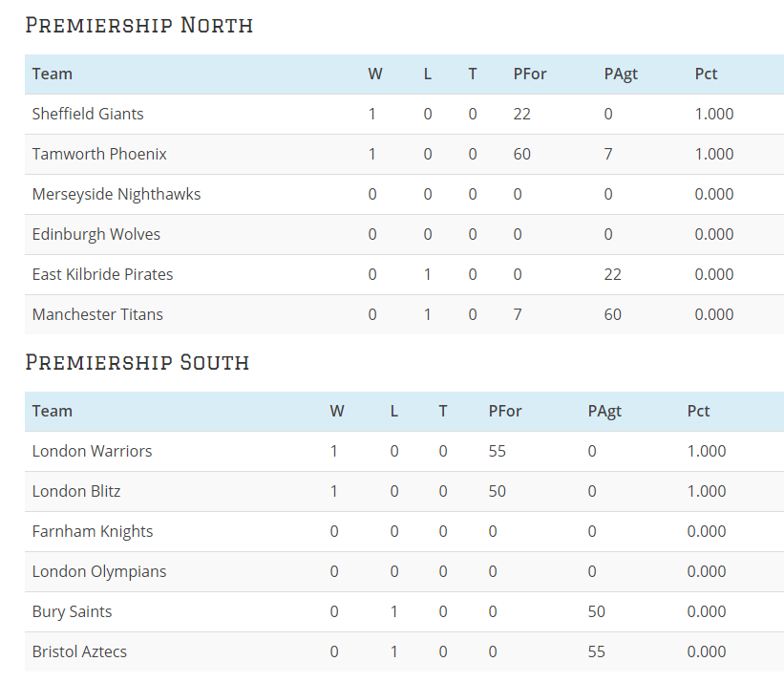Click the Premiership North heading
Image resolution: width=784 pixels, height=683 pixels.
(x=139, y=25)
